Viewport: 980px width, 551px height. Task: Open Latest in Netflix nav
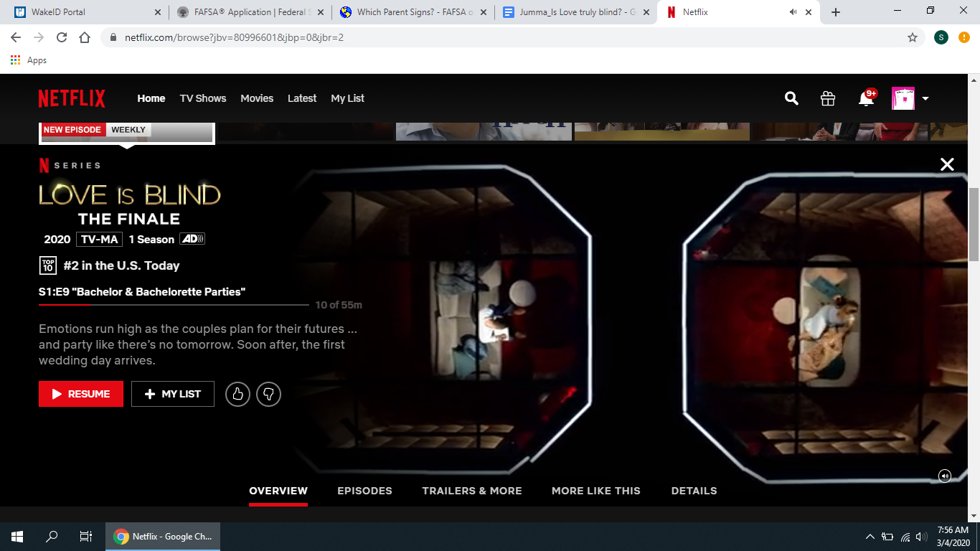point(302,98)
